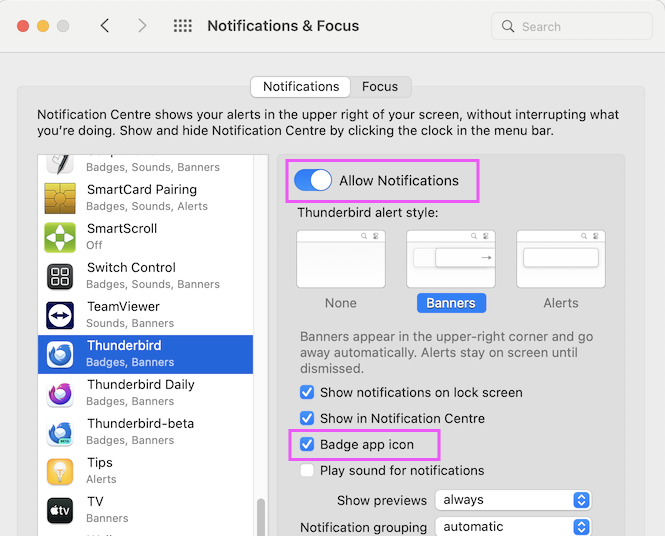
Task: Uncheck Show in Notification Centre
Action: 307,418
